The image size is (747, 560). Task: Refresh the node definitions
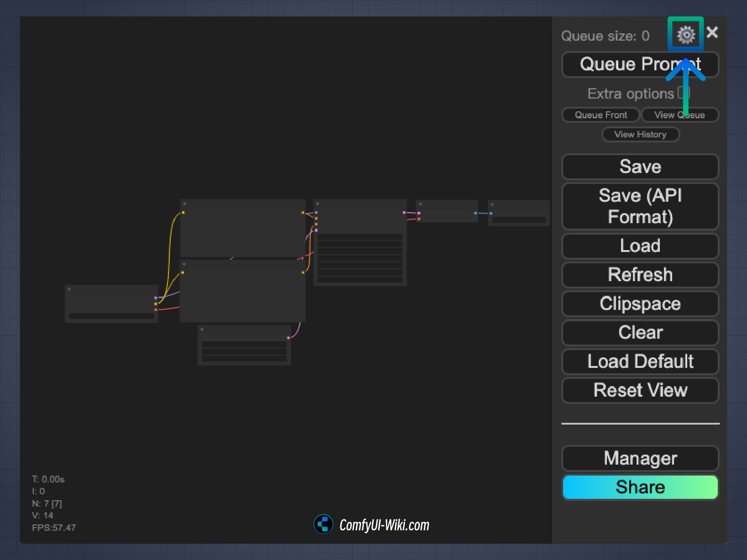click(640, 275)
